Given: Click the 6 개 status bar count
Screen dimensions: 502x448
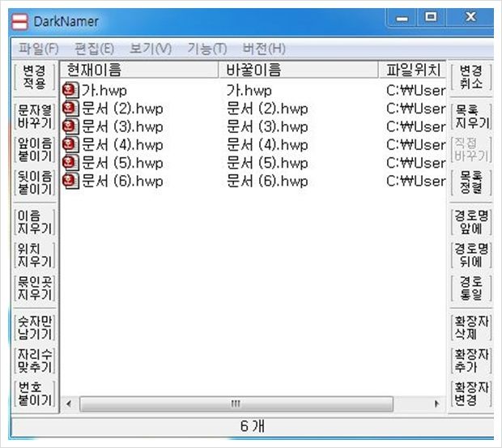Looking at the screenshot, I should (253, 426).
